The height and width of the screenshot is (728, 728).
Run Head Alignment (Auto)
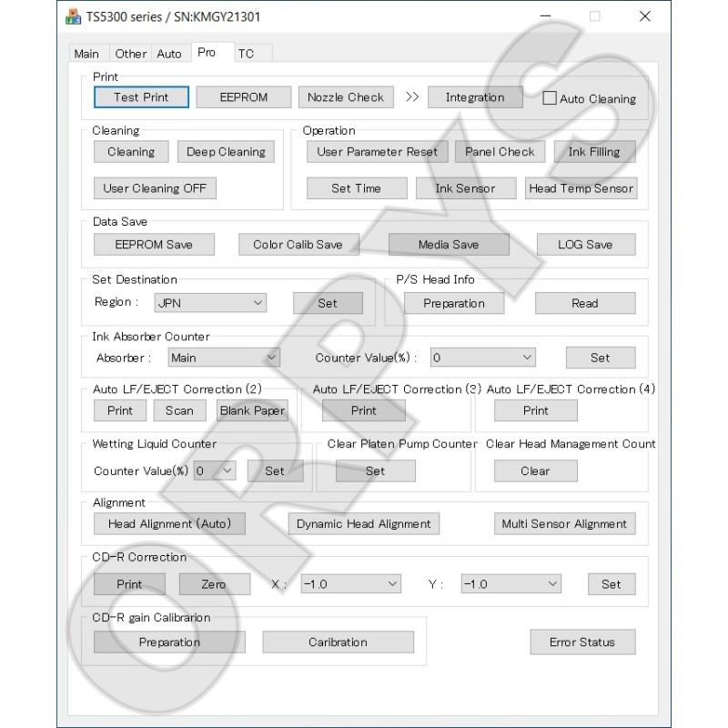[x=169, y=523]
